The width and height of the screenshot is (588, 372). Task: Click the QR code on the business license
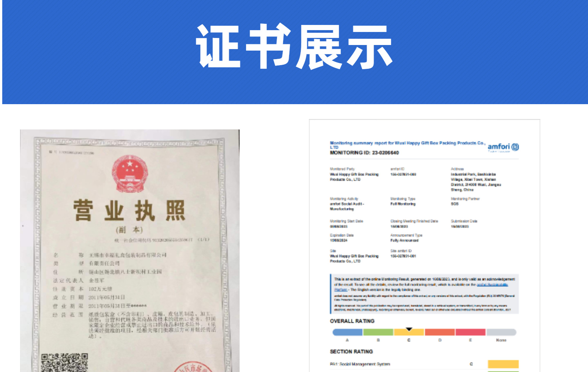(64, 362)
